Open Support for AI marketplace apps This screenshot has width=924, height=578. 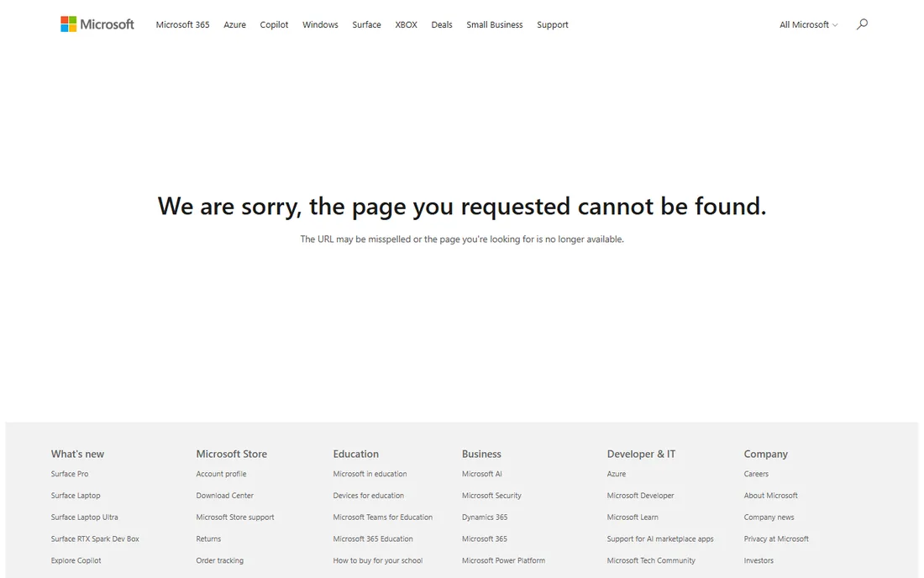[x=660, y=539]
